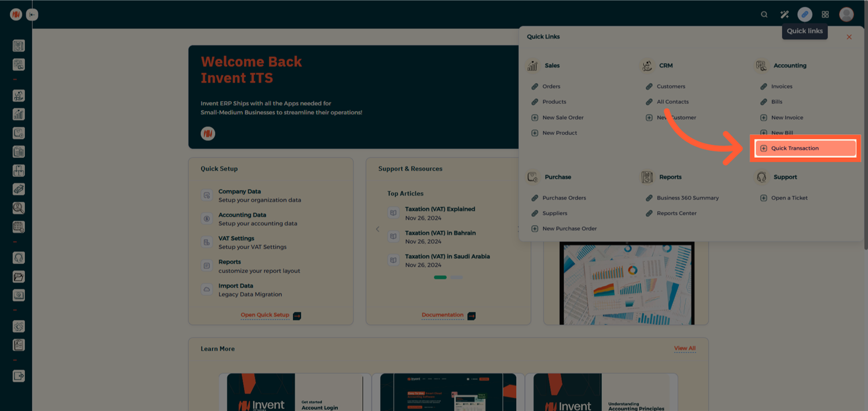Open a Ticket under Support

(789, 198)
